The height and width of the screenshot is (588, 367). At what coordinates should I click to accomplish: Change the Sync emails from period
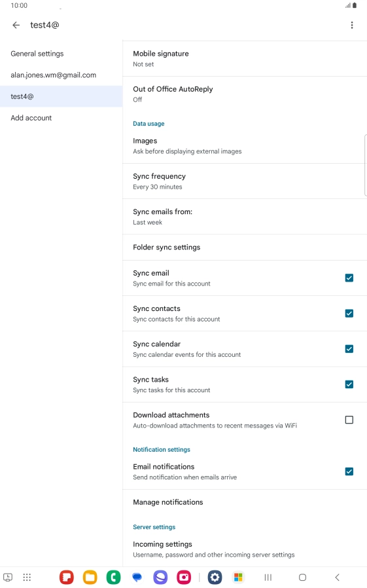245,217
